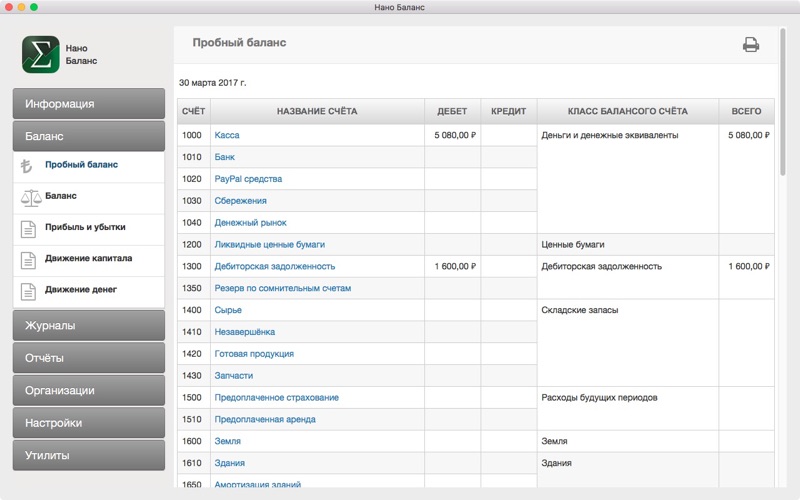Open Предоплаченное страхование account link

click(277, 397)
